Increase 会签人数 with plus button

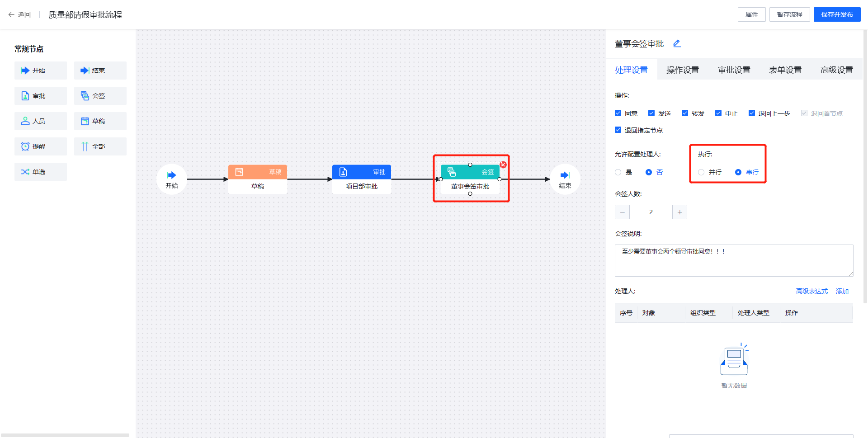(x=679, y=212)
